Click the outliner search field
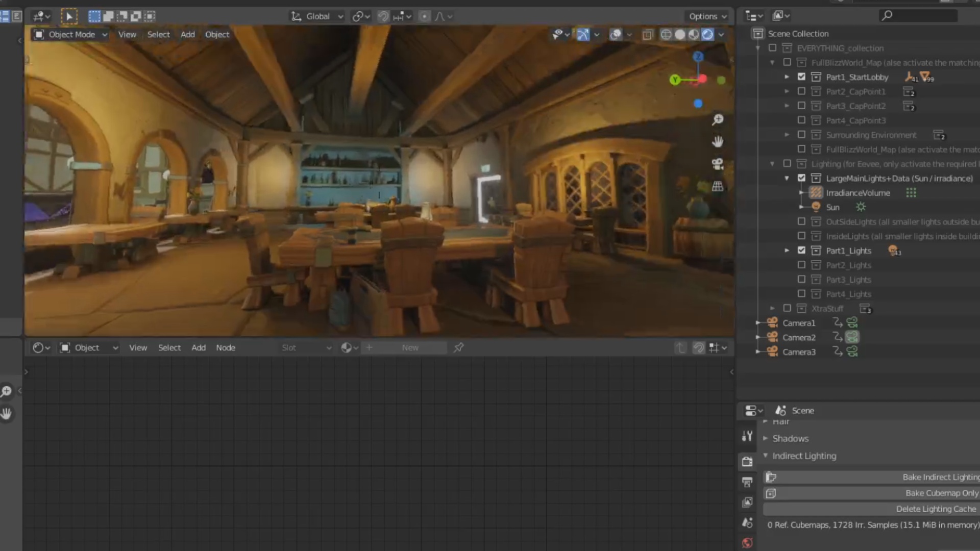This screenshot has width=980, height=551. click(919, 16)
